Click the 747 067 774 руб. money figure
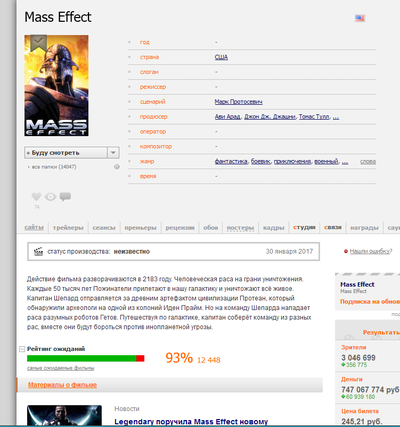Screen dimensions: 400x427 coord(370,390)
